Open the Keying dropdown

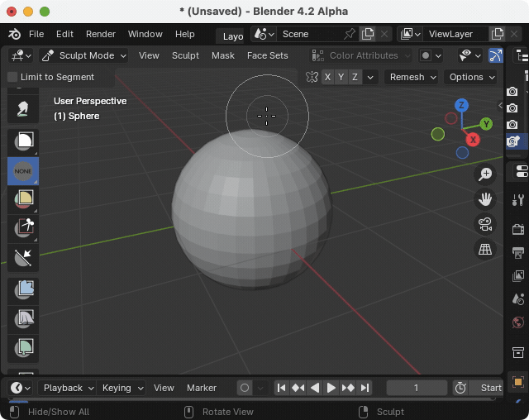tap(122, 388)
